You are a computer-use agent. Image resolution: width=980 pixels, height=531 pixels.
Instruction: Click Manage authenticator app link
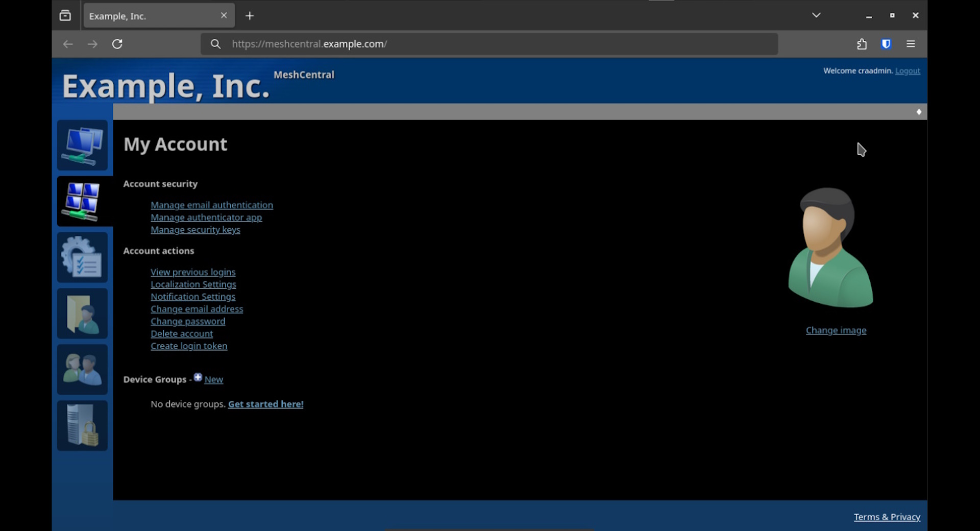(x=206, y=218)
